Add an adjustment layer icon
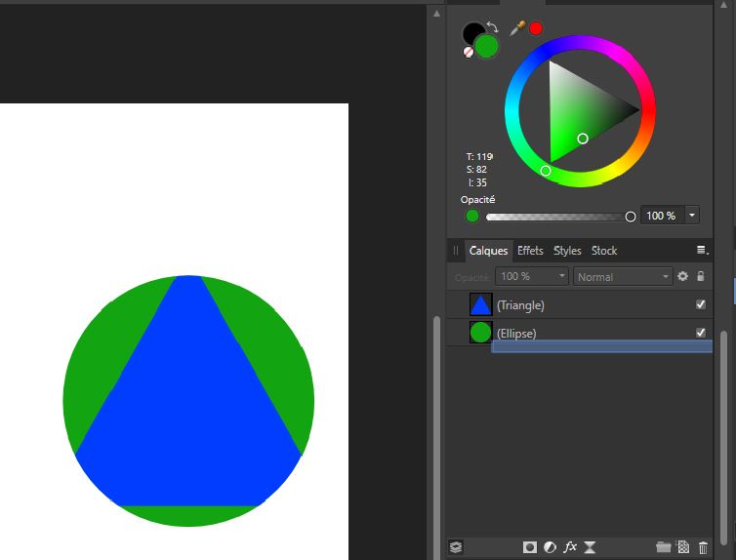 point(550,547)
